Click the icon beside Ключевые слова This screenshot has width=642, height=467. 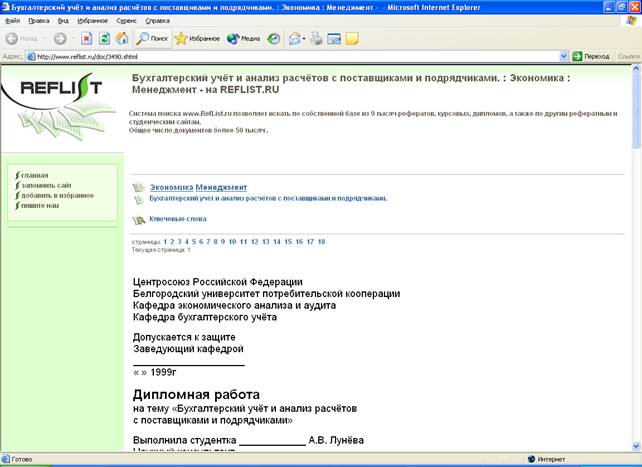click(x=139, y=220)
